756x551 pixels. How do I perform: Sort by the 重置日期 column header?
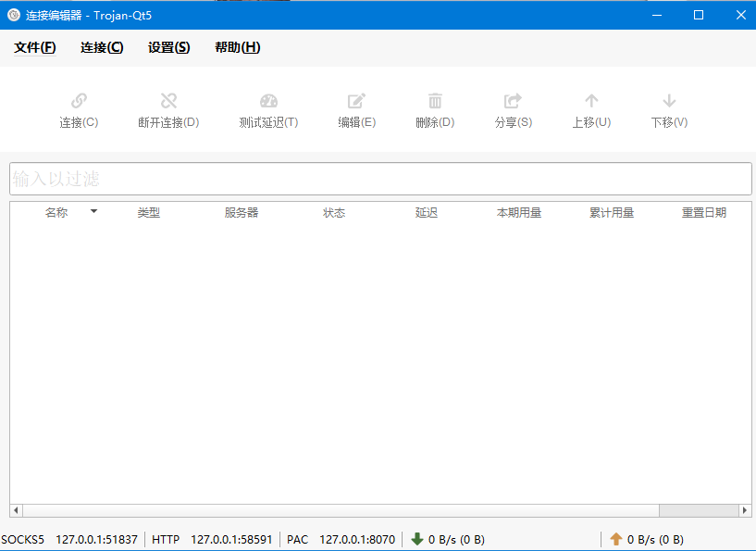pyautogui.click(x=704, y=213)
